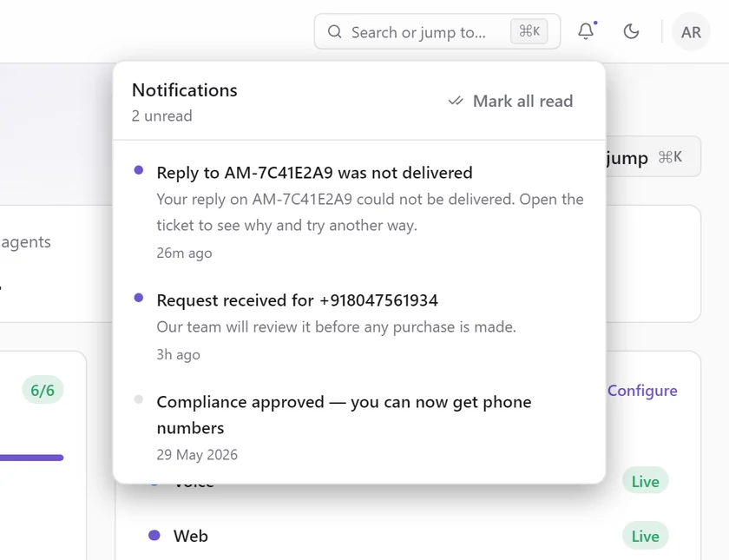Click the Live badge in the Voice row

[646, 481]
